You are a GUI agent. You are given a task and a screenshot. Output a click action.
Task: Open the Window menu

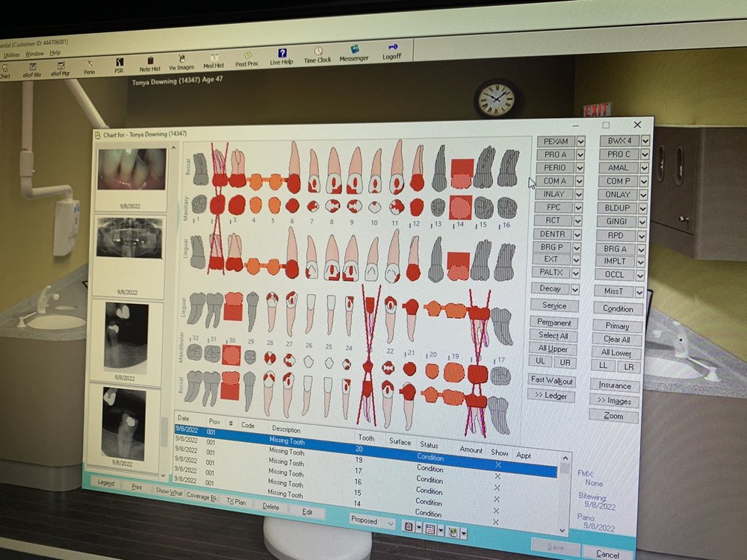[x=34, y=53]
